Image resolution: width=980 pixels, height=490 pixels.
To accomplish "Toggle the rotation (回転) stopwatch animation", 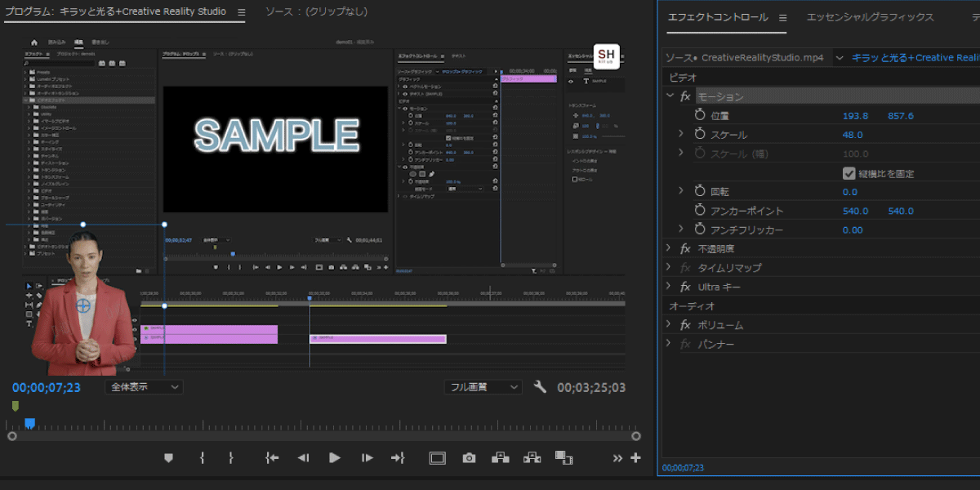I will click(700, 192).
